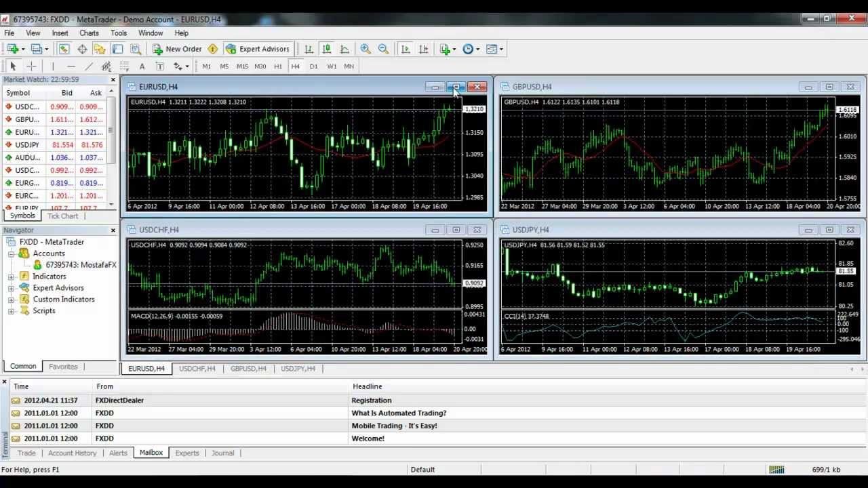Open the Templates dropdown
The image size is (868, 488).
(x=494, y=49)
